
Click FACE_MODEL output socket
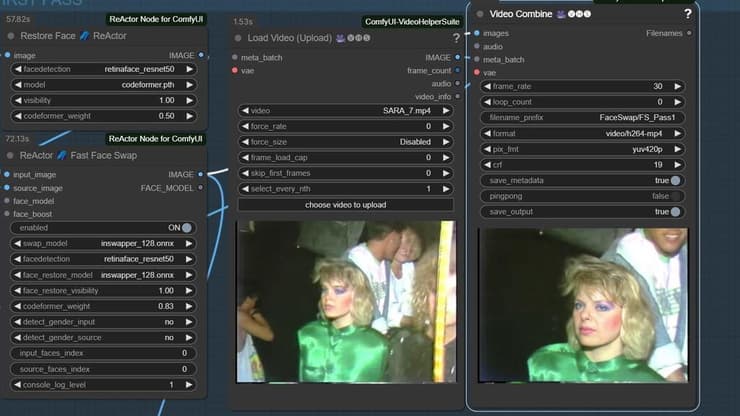(201, 187)
